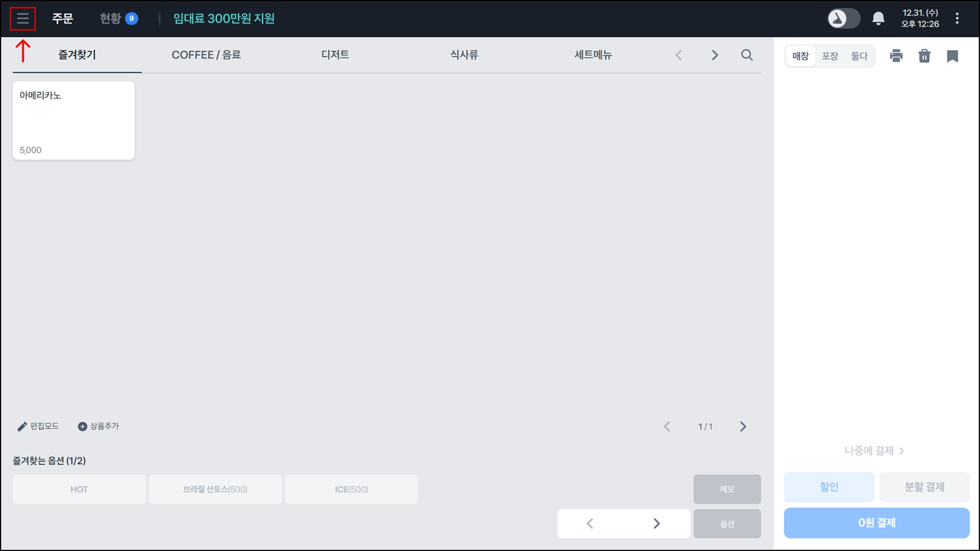Open menu search magnifier icon

(746, 55)
